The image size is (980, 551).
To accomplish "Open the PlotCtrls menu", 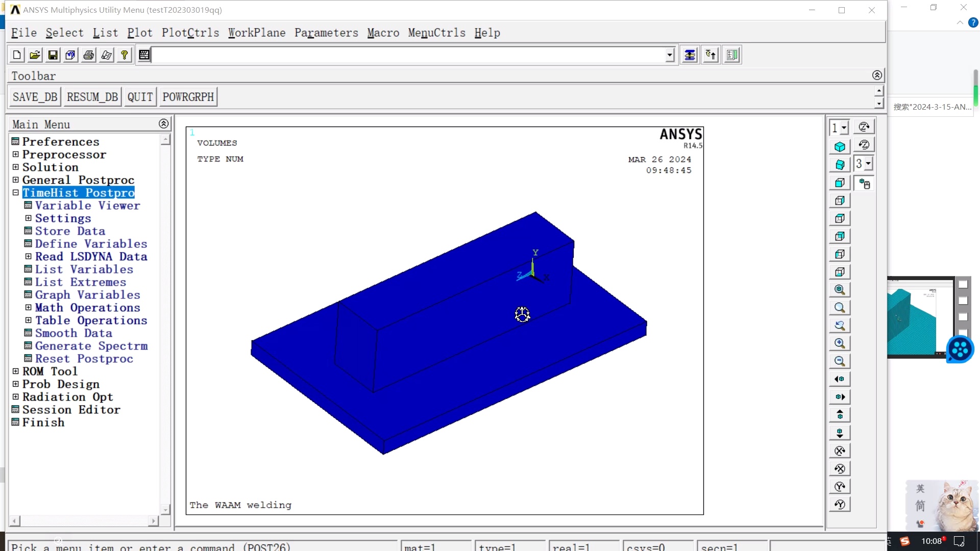I will point(190,33).
